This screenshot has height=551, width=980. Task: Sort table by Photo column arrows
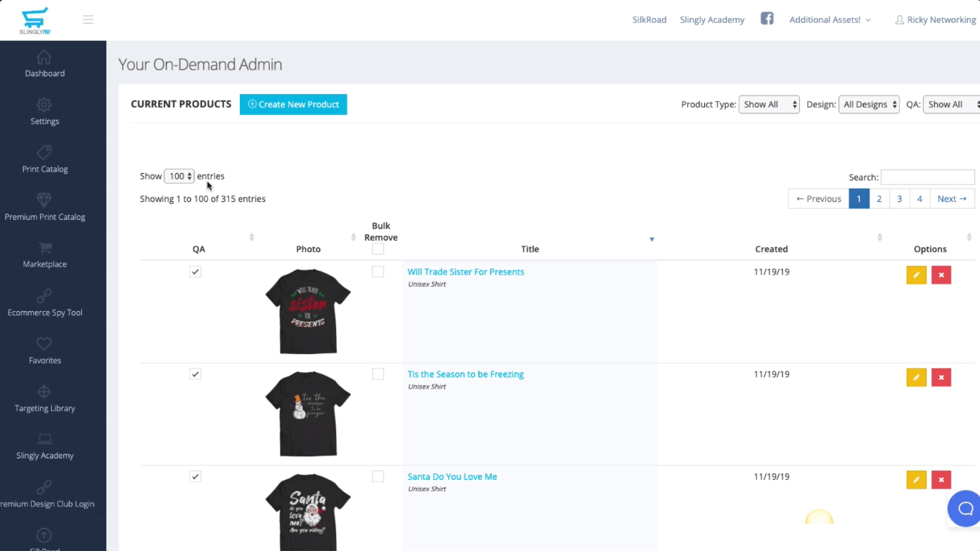[353, 238]
